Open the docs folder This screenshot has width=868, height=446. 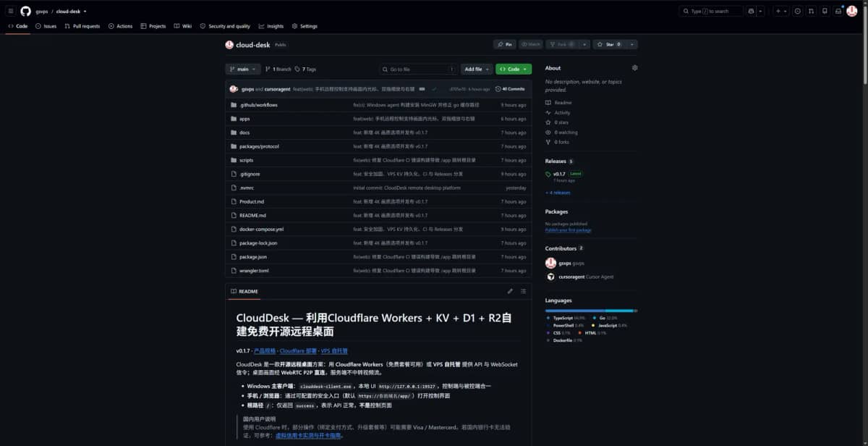point(244,132)
